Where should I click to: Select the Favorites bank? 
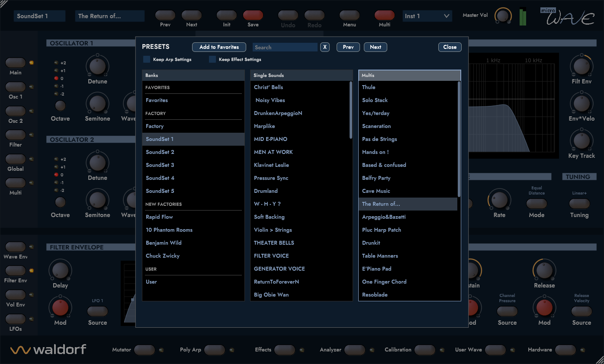click(x=193, y=100)
